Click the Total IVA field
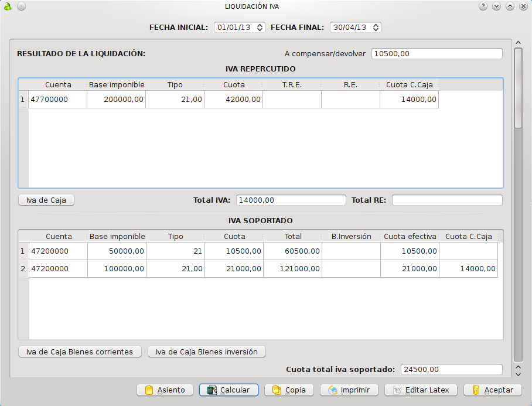Viewport: 532px width, 406px height. (x=291, y=200)
